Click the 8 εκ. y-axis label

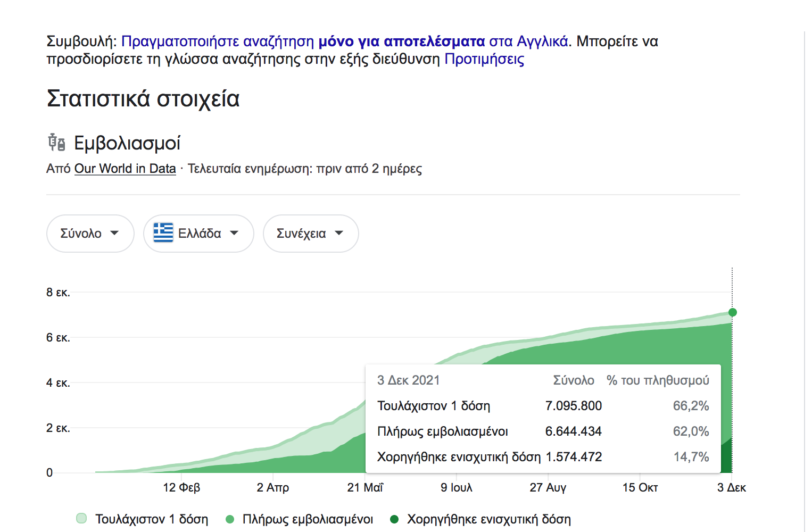pyautogui.click(x=58, y=292)
